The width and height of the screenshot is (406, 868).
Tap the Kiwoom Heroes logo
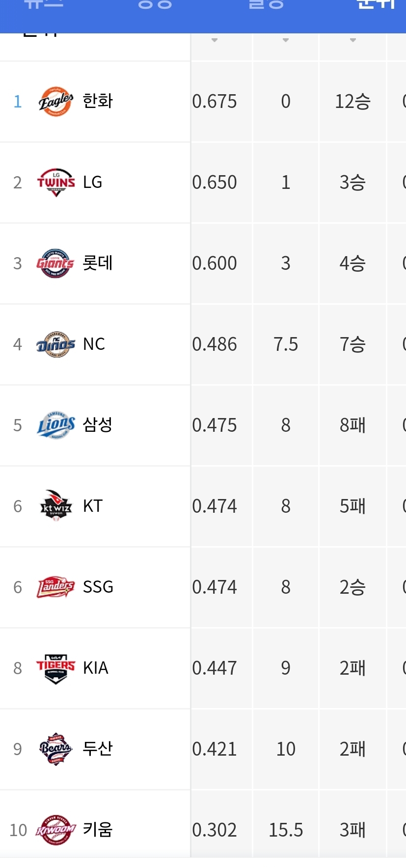[56, 830]
